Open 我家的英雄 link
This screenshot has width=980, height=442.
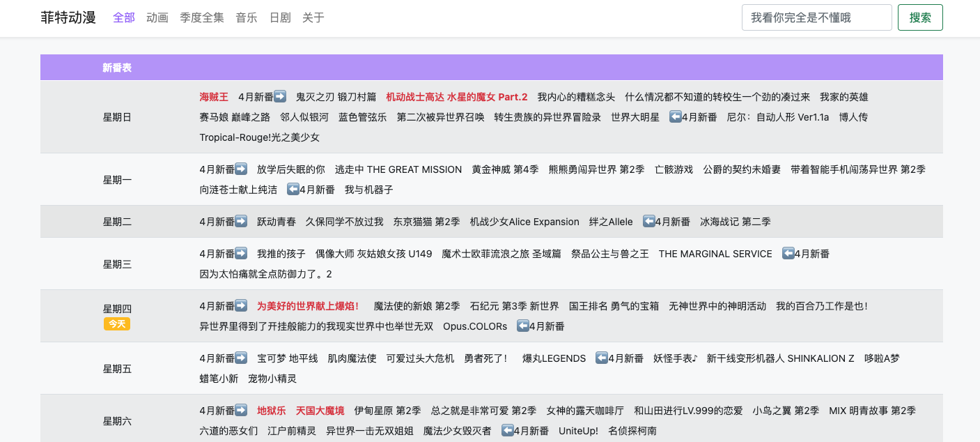(844, 97)
